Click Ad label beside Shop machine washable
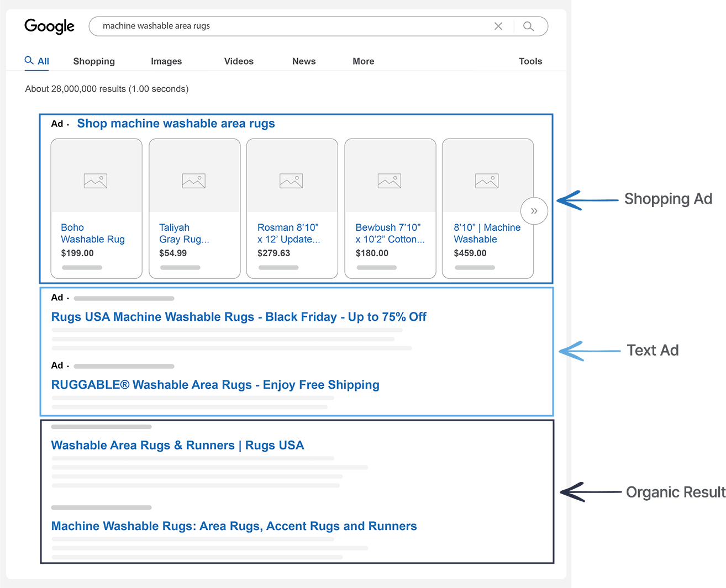Viewport: 726px width, 588px height. click(57, 124)
